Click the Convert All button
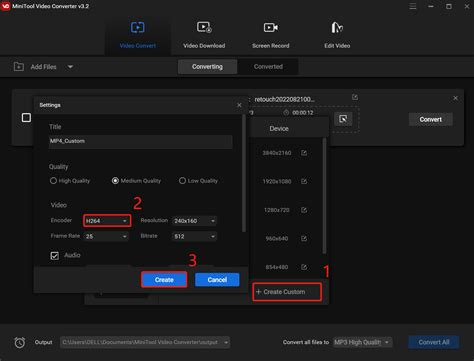The height and width of the screenshot is (361, 474). pos(434,342)
